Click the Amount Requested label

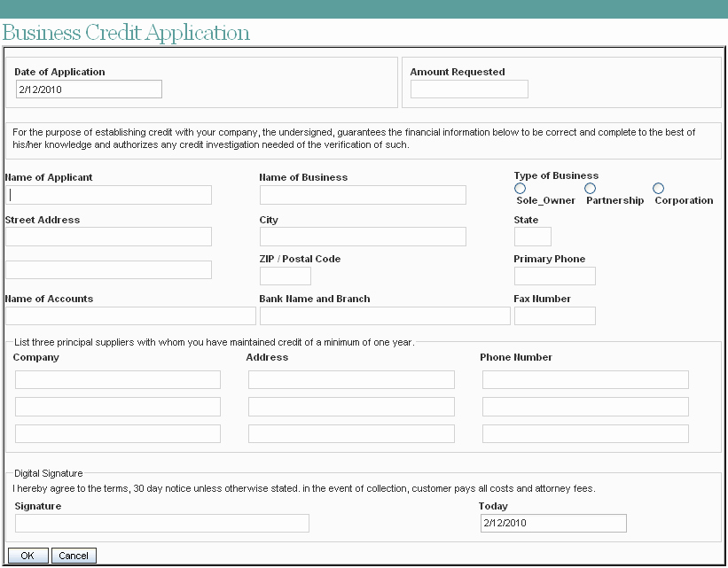click(x=458, y=72)
